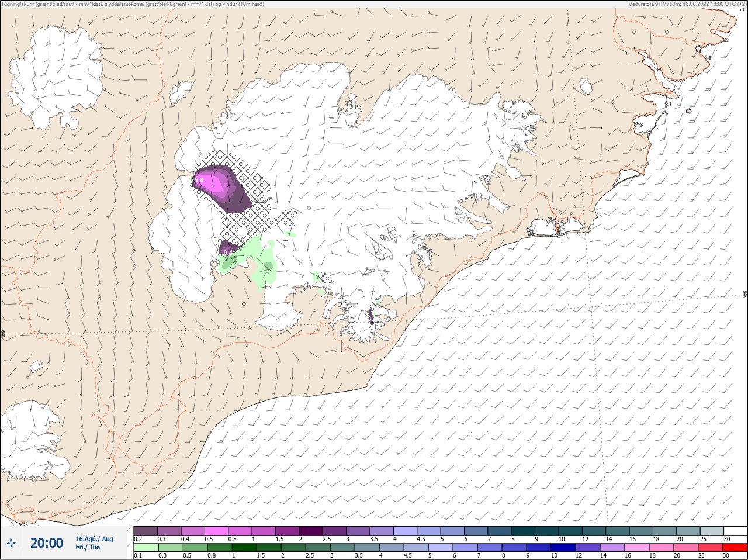The height and width of the screenshot is (560, 748).
Task: Select top legend grey swatch between 20 and 25
Action: (688, 531)
